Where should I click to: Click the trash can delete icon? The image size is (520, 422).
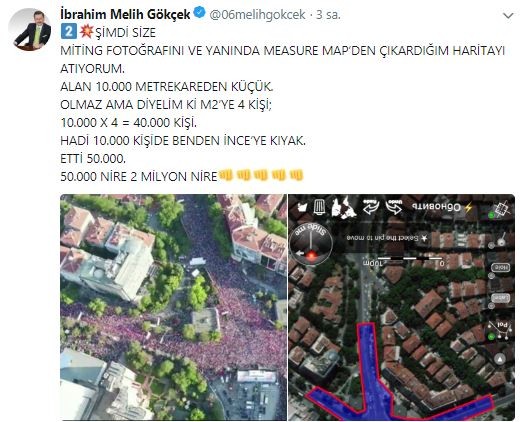tap(320, 207)
